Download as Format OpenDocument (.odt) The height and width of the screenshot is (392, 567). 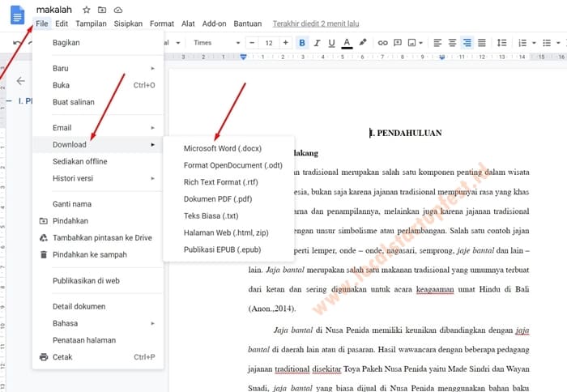[228, 165]
